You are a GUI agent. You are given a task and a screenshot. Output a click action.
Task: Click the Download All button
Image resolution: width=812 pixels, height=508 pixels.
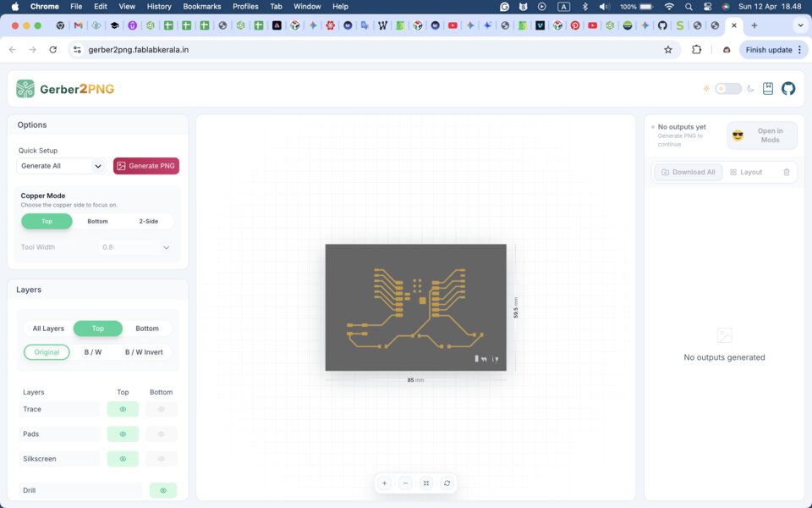688,172
